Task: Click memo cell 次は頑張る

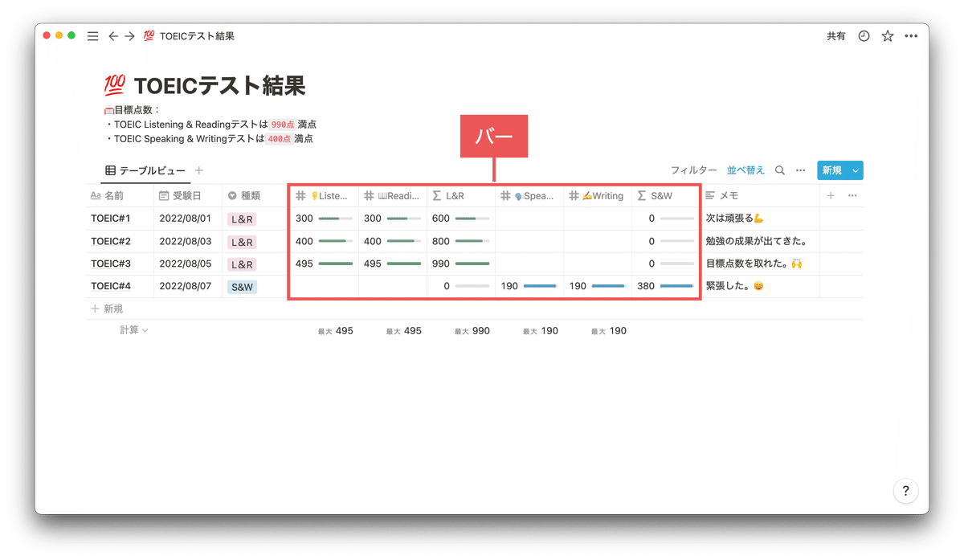Action: point(760,219)
